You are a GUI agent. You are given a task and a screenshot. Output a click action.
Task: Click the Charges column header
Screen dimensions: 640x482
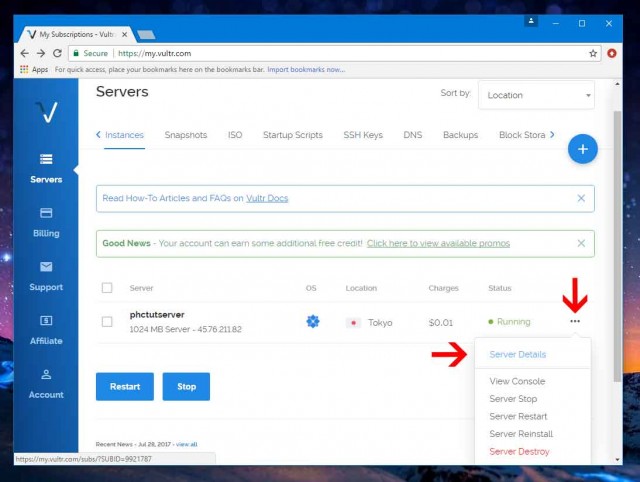point(443,288)
